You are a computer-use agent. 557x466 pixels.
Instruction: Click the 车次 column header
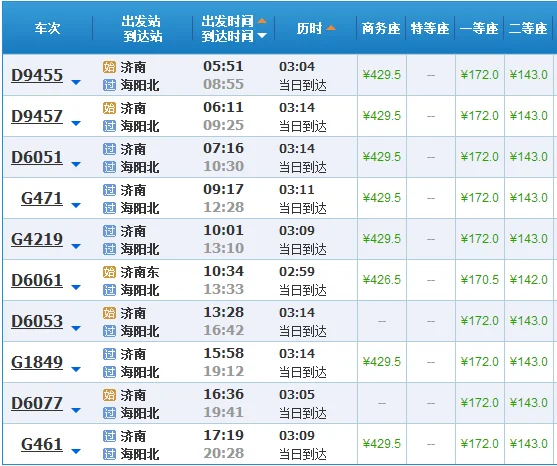pos(47,28)
